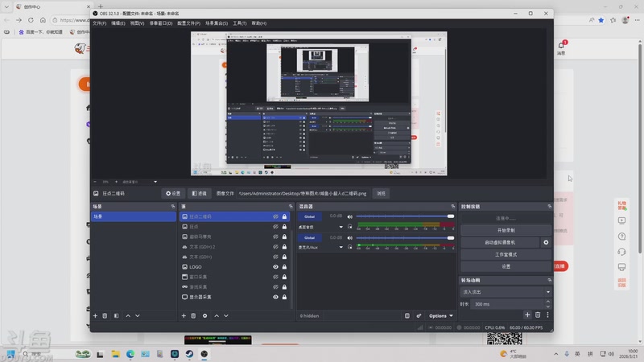The height and width of the screenshot is (362, 644).
Task: Open transition properties three-dot menu
Action: pos(547,315)
